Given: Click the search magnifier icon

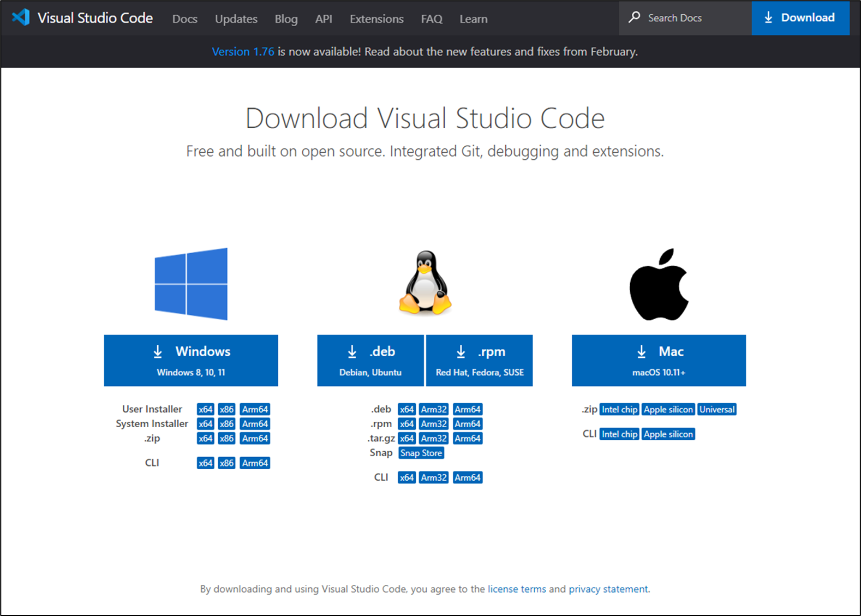Looking at the screenshot, I should click(634, 17).
